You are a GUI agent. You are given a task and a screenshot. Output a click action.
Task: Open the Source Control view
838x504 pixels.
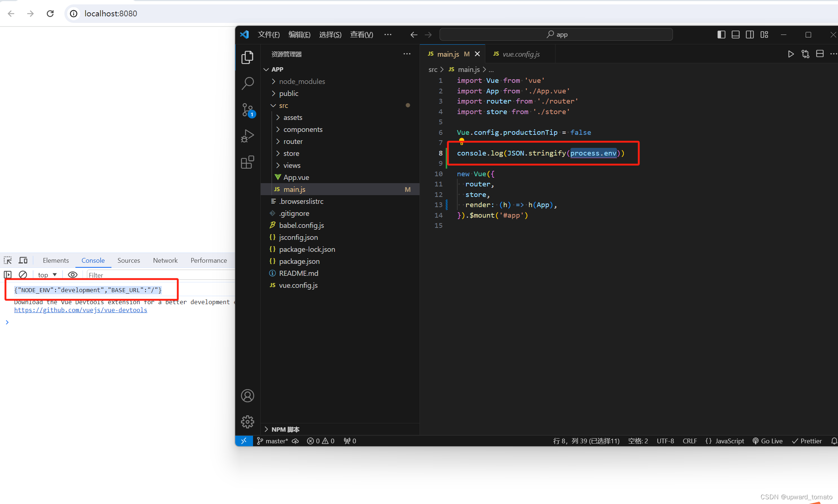pos(248,109)
